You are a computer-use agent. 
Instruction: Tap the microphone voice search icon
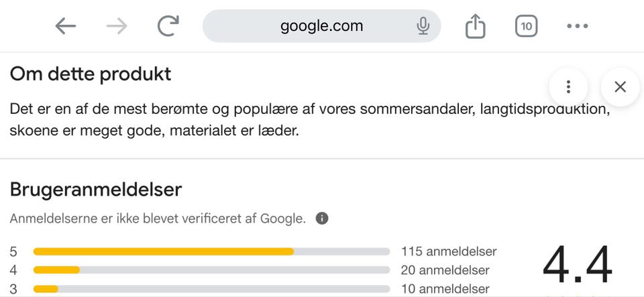click(423, 26)
